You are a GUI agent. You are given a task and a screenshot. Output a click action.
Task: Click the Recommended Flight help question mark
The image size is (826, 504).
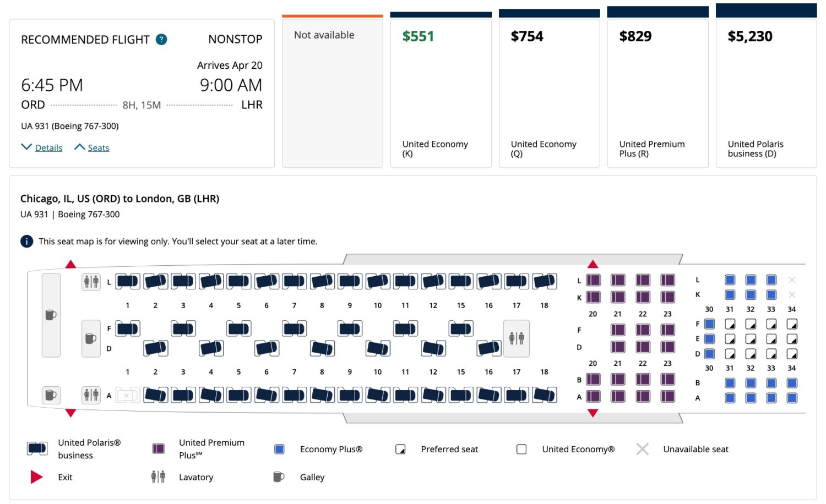[x=160, y=39]
